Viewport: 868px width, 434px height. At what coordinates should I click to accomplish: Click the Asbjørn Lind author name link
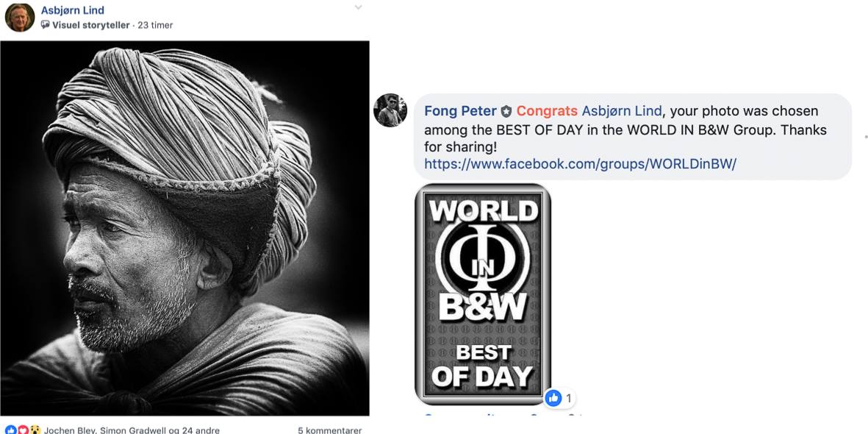[x=73, y=10]
